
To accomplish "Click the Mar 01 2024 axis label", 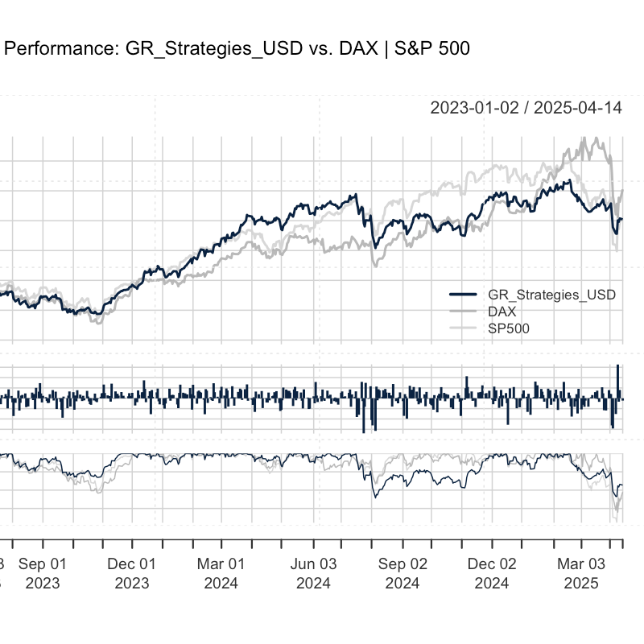I will [221, 572].
